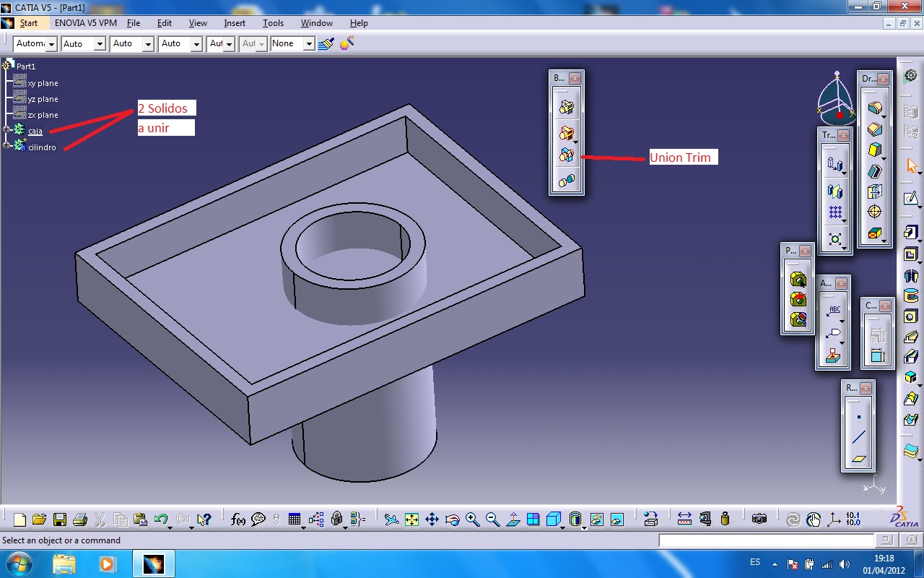Image resolution: width=924 pixels, height=578 pixels.
Task: Open Windows Explorer from the taskbar
Action: [64, 564]
